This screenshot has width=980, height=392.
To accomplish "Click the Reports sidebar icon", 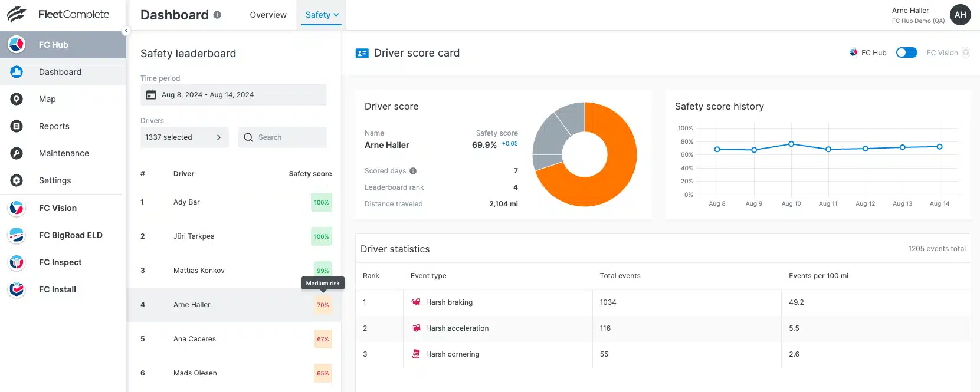I will pos(17,126).
